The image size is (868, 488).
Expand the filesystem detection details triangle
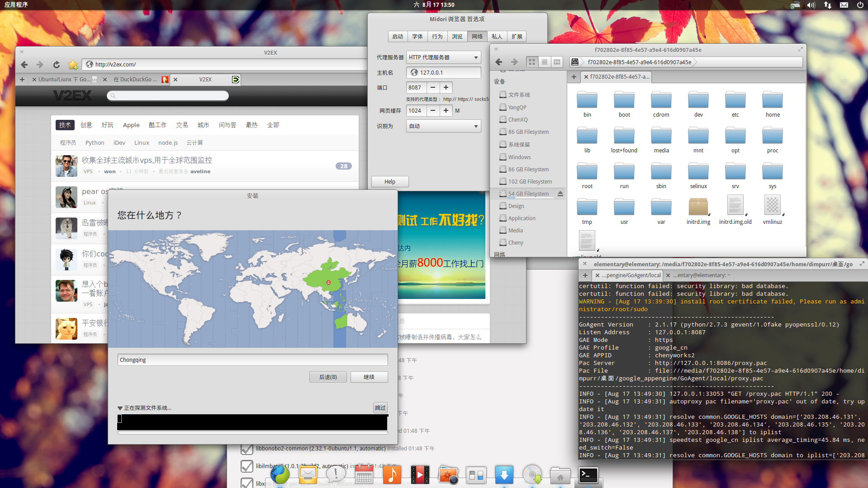point(120,408)
